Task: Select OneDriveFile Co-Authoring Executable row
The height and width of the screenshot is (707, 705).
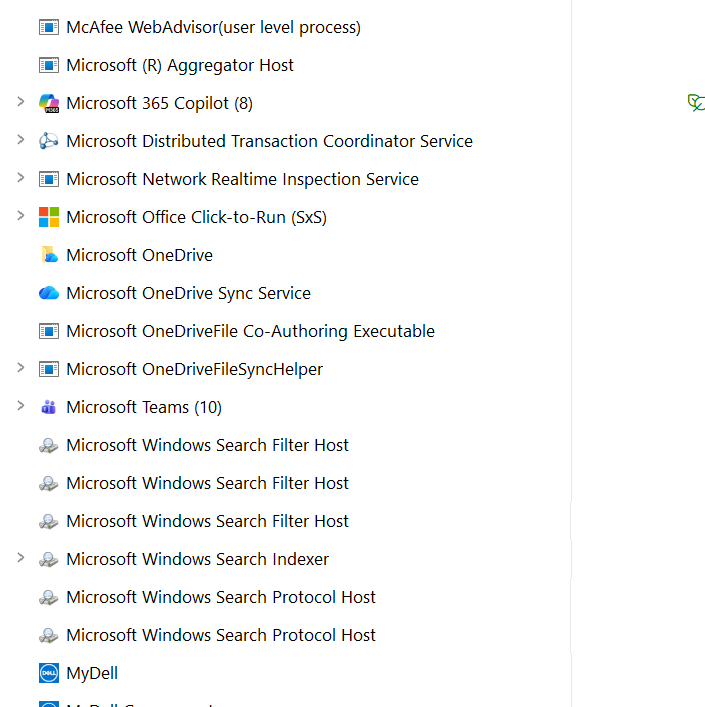Action: (x=250, y=331)
